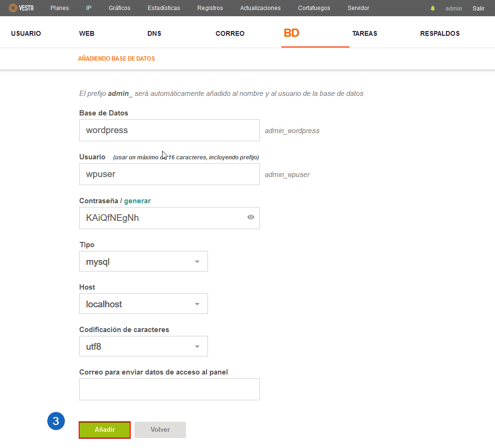
Task: Click the email for access data field
Action: point(169,389)
